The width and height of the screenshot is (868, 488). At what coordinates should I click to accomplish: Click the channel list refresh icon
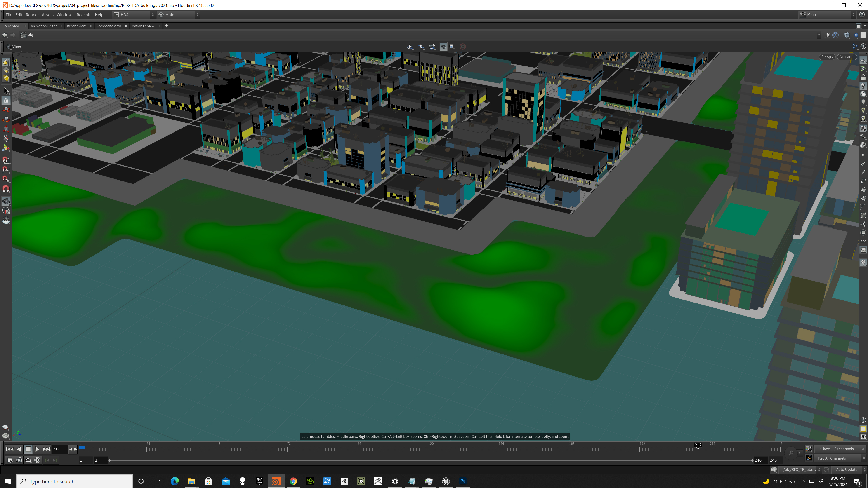[809, 449]
